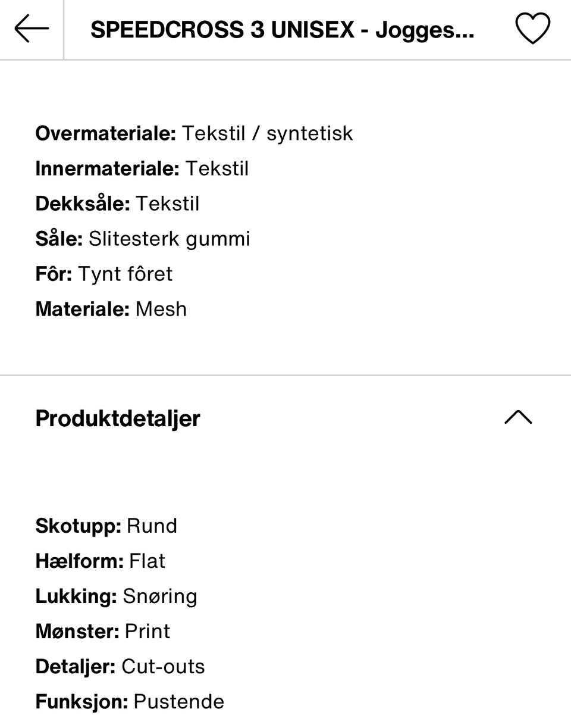This screenshot has width=571, height=728.
Task: Select the Dekksåle Tekstil line
Action: pyautogui.click(x=117, y=204)
